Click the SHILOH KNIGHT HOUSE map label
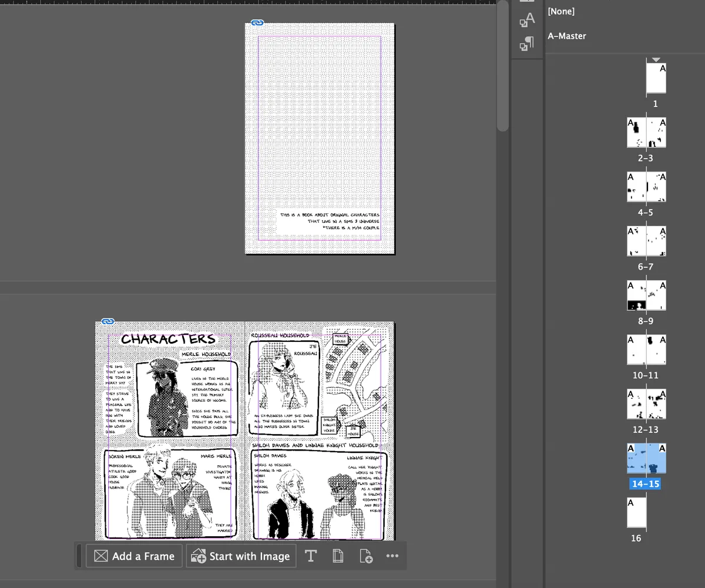The image size is (705, 588). [329, 425]
